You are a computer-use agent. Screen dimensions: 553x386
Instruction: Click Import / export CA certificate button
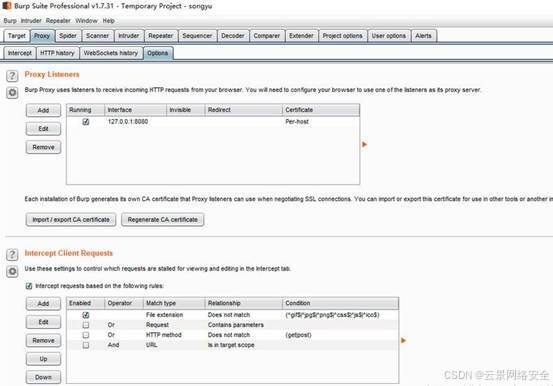pos(71,219)
